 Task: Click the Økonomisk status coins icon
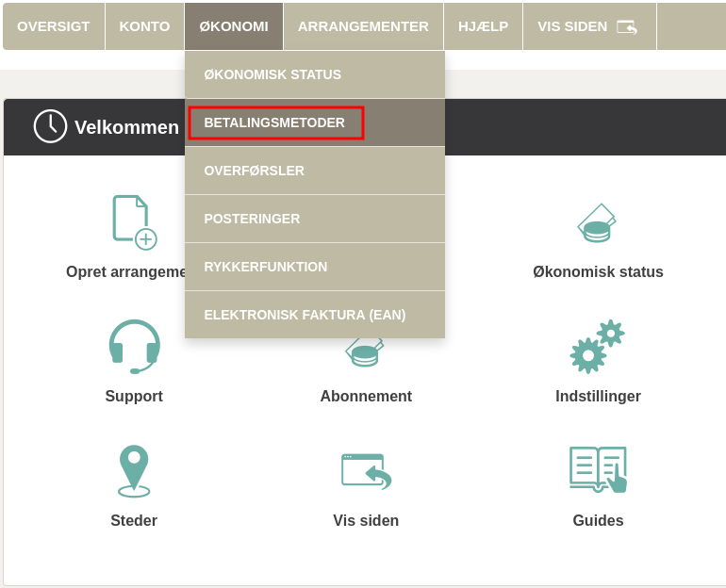click(597, 223)
